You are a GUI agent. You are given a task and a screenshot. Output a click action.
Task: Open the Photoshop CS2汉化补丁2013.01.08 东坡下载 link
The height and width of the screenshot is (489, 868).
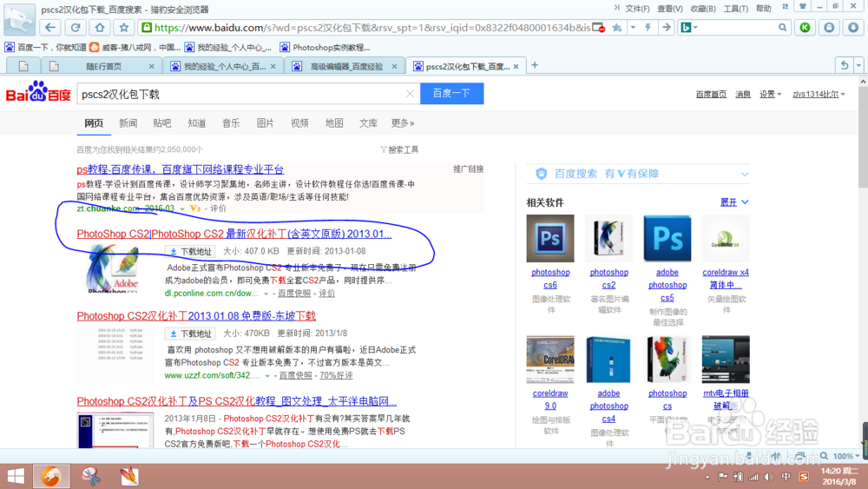point(196,315)
